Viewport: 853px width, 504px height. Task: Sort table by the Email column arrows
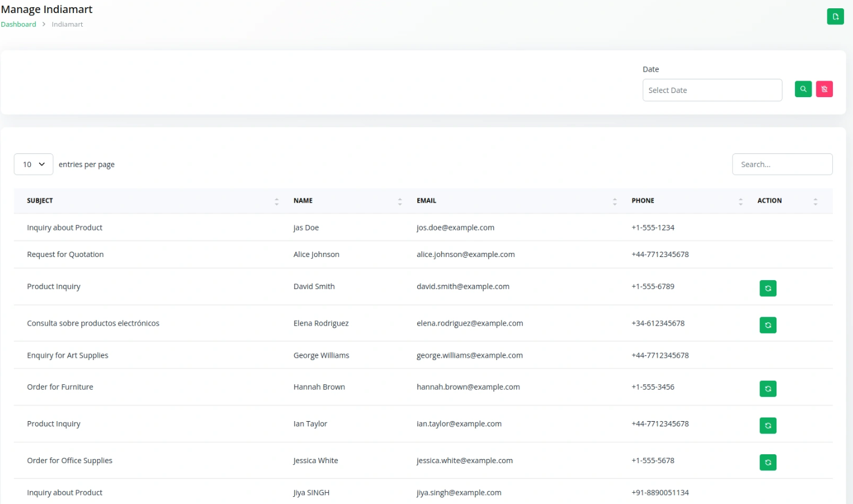point(615,201)
